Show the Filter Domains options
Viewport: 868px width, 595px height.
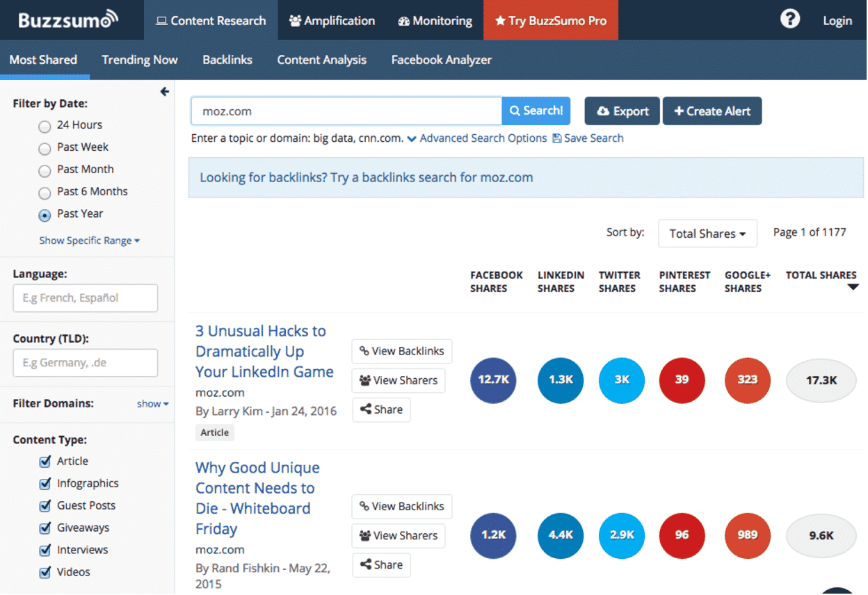coord(152,404)
